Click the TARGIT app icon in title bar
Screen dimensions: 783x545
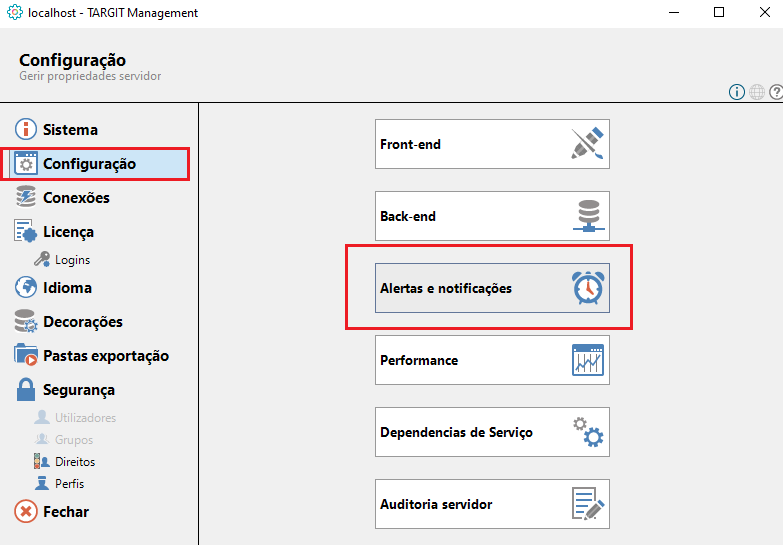(14, 12)
